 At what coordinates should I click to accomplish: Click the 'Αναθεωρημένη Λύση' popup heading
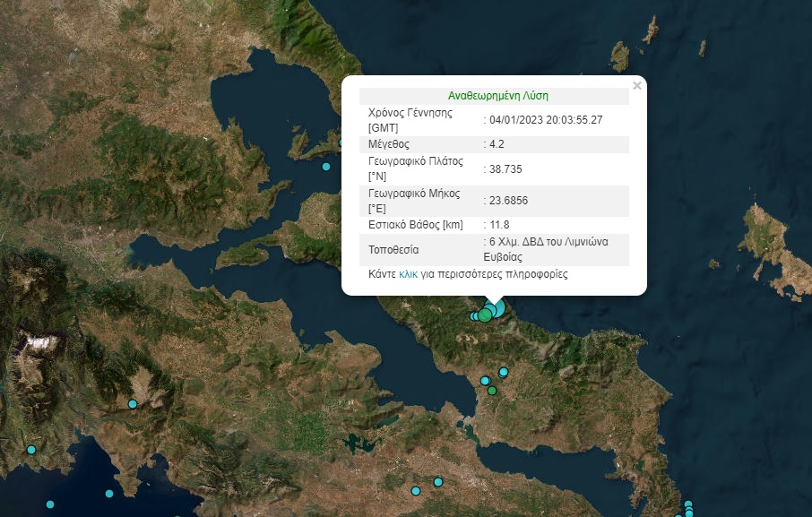pyautogui.click(x=497, y=96)
